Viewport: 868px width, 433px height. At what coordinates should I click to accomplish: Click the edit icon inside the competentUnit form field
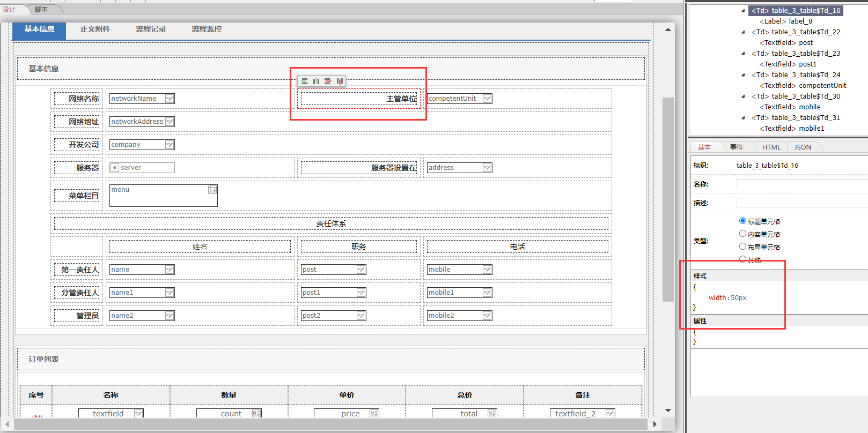pos(487,99)
